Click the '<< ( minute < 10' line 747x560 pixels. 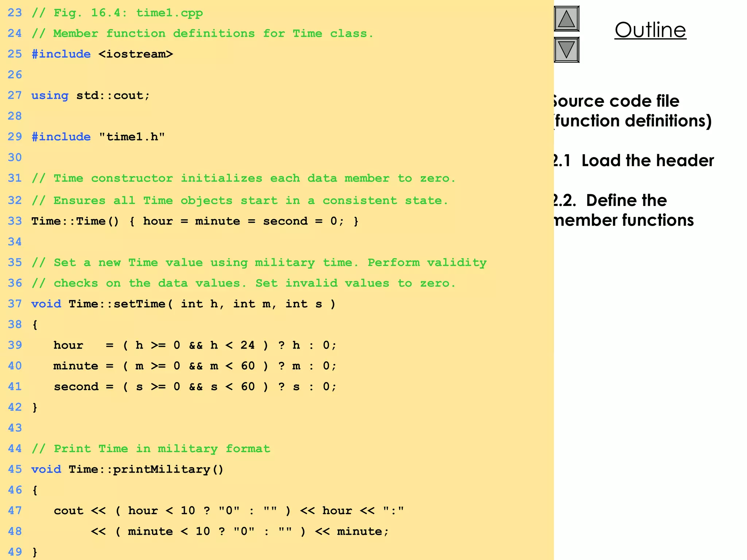point(240,532)
